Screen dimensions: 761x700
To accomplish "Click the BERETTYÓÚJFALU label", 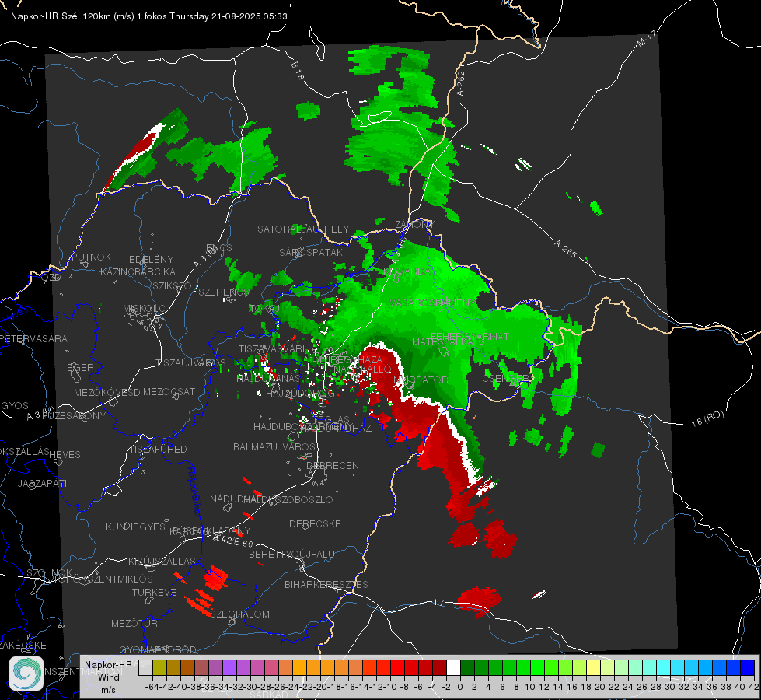I will 291,555.
